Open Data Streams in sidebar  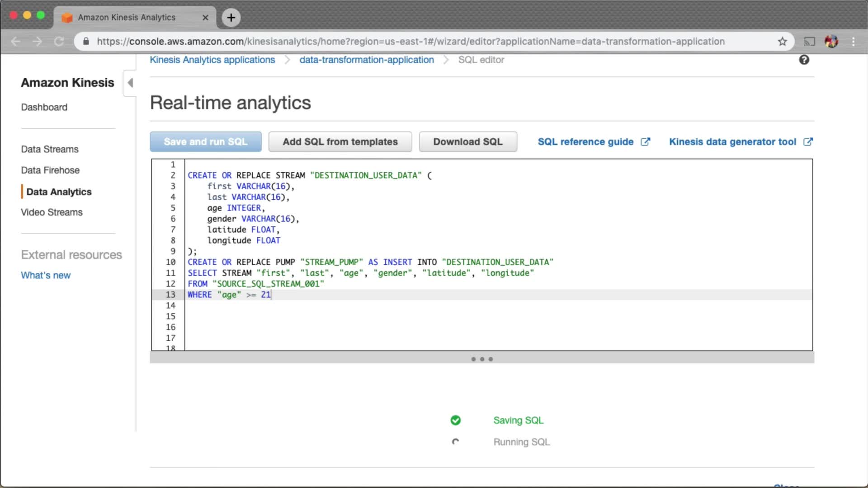[50, 149]
